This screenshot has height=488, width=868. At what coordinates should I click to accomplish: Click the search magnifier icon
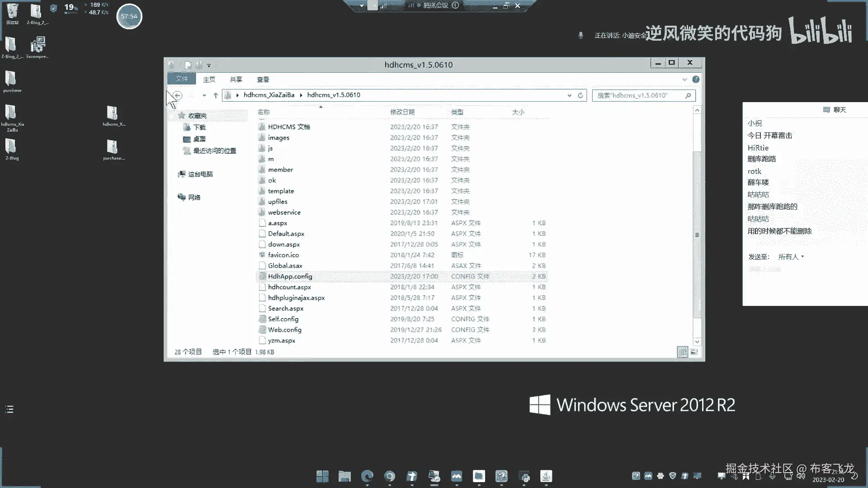point(688,95)
